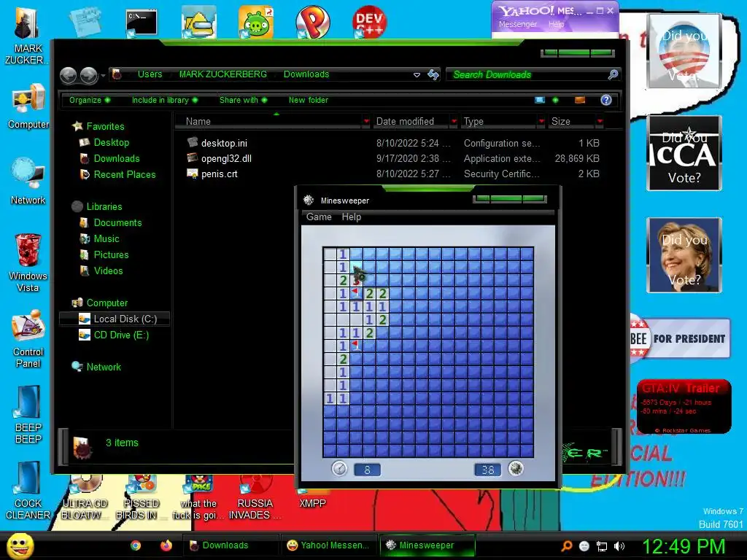Image resolution: width=747 pixels, height=560 pixels.
Task: Select Documents under Libraries
Action: [117, 223]
